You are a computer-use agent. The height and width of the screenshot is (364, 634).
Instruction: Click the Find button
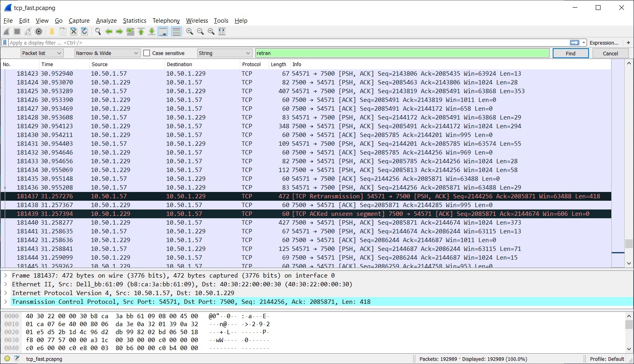[x=571, y=53]
